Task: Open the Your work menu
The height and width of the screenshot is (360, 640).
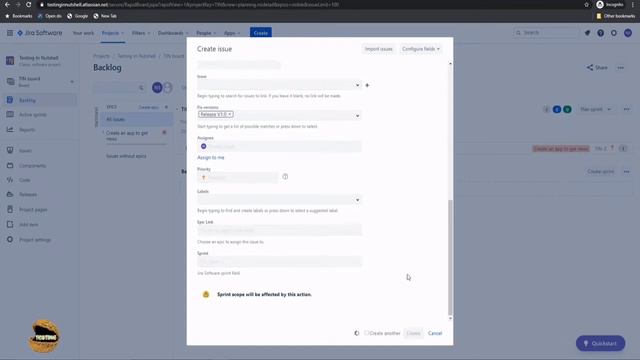Action: [x=83, y=33]
